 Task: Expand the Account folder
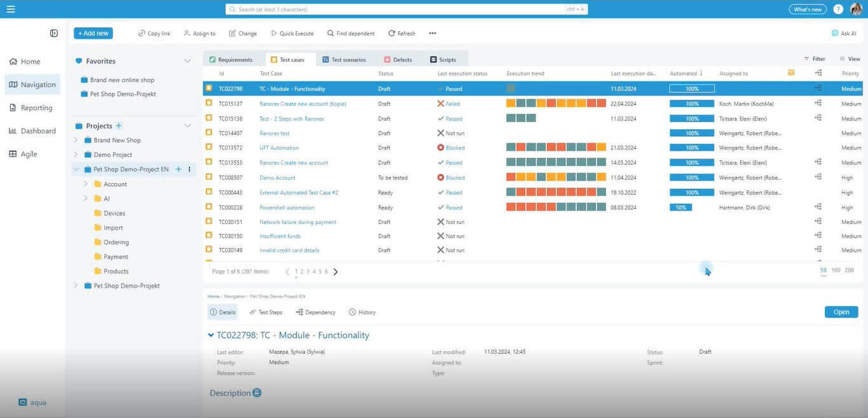(86, 184)
